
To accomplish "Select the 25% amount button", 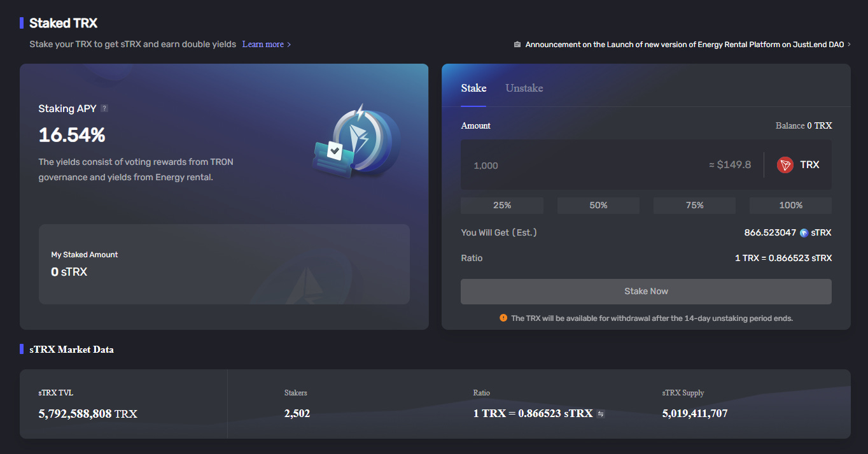I will (502, 205).
